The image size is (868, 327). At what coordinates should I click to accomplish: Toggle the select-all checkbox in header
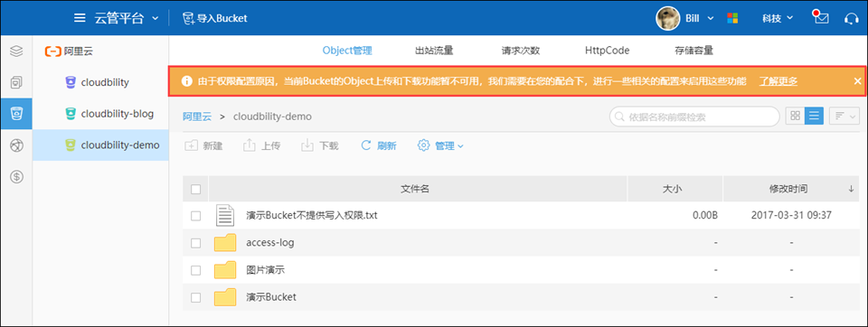point(195,189)
